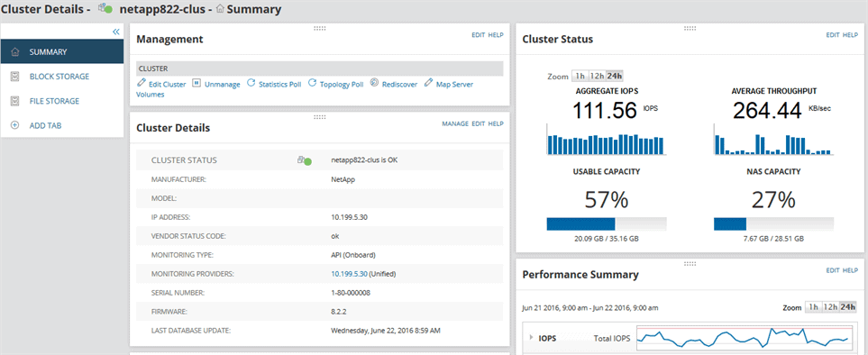Set Performance Summary zoom to 24h
This screenshot has height=355, width=868.
[x=847, y=307]
